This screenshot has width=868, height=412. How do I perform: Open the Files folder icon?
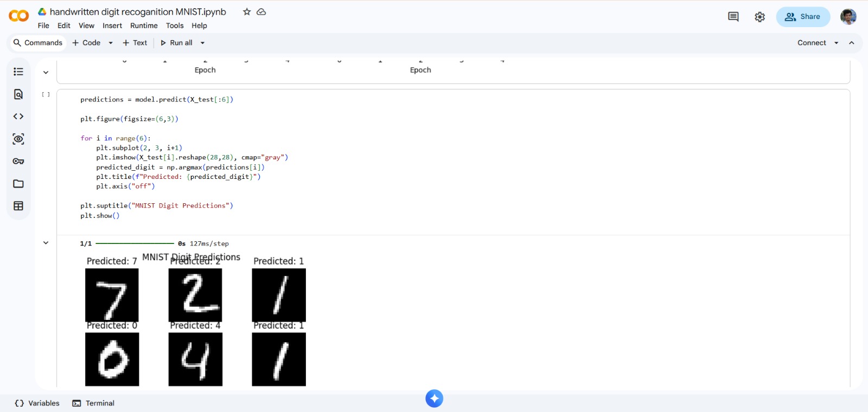click(x=18, y=184)
